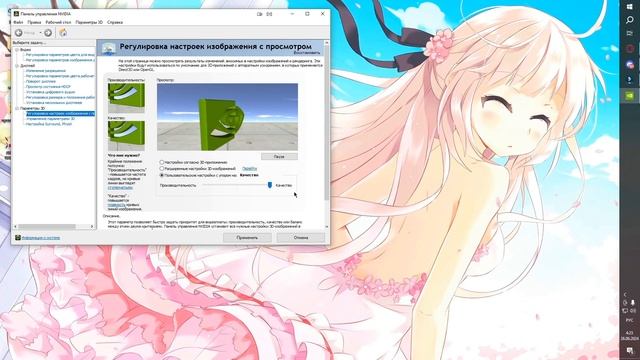Click the Качество sample thumbnail

[126, 136]
